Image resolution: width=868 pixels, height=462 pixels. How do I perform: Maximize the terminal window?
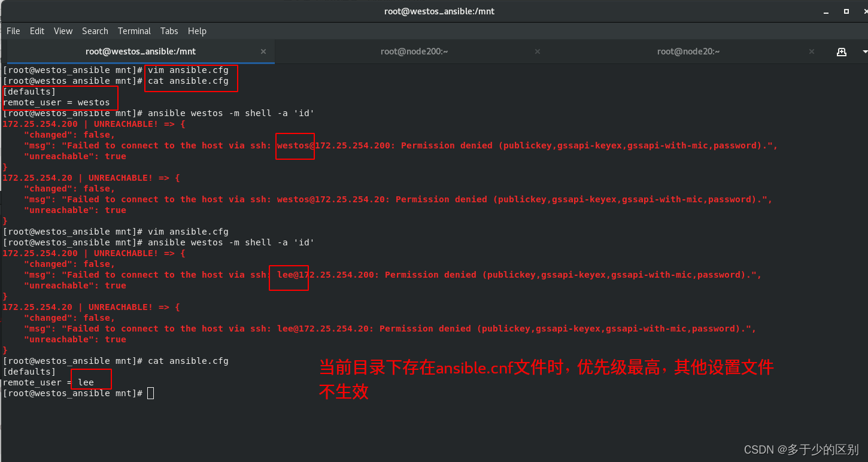pos(846,11)
